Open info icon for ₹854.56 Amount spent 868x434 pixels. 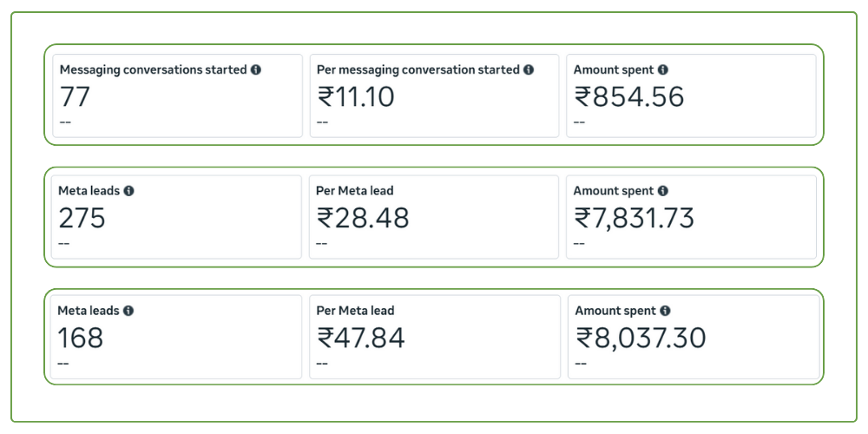(x=663, y=69)
